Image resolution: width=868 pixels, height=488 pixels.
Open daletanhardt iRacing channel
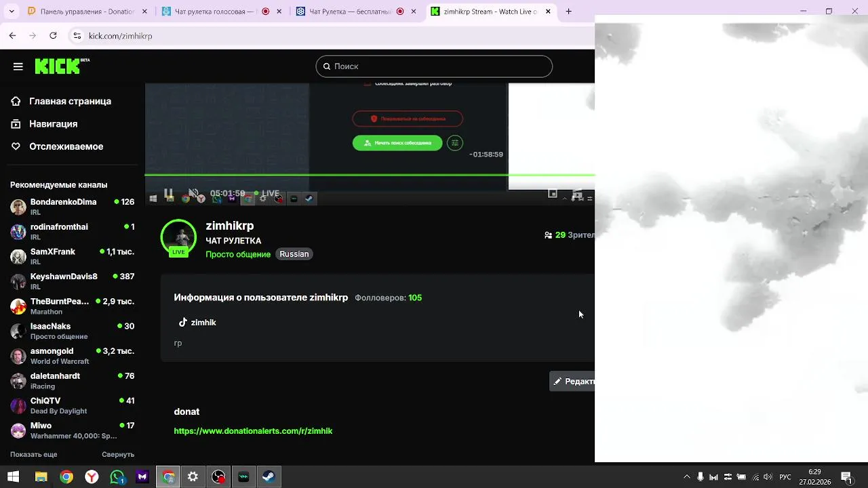(72, 381)
